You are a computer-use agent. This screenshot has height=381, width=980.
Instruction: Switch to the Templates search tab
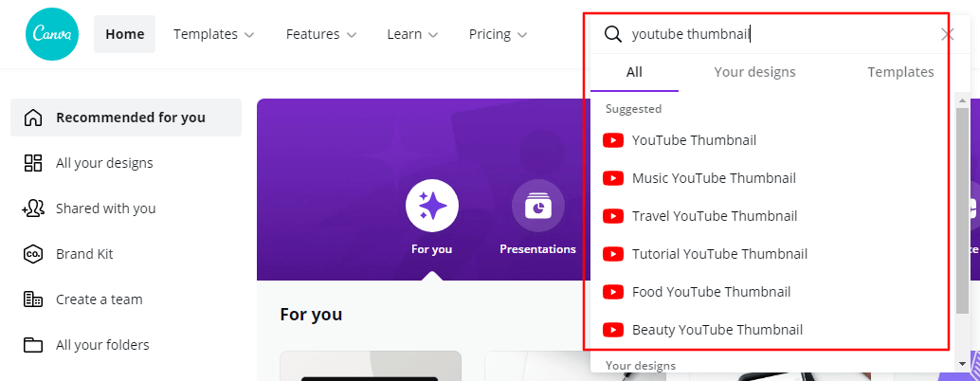click(x=900, y=72)
